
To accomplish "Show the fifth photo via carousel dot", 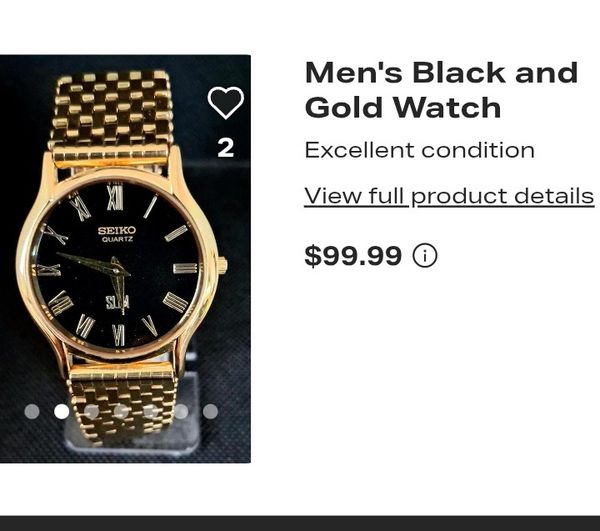I will 151,412.
